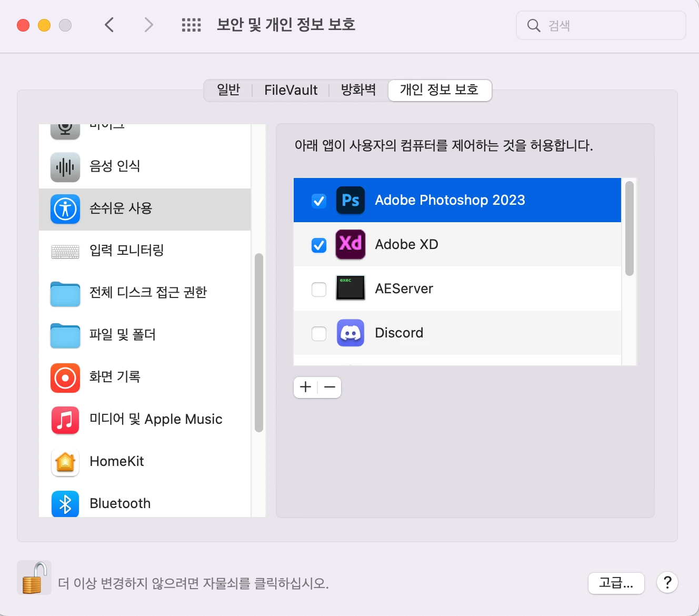Click the Media & Apple Music icon
The height and width of the screenshot is (616, 699).
tap(65, 420)
